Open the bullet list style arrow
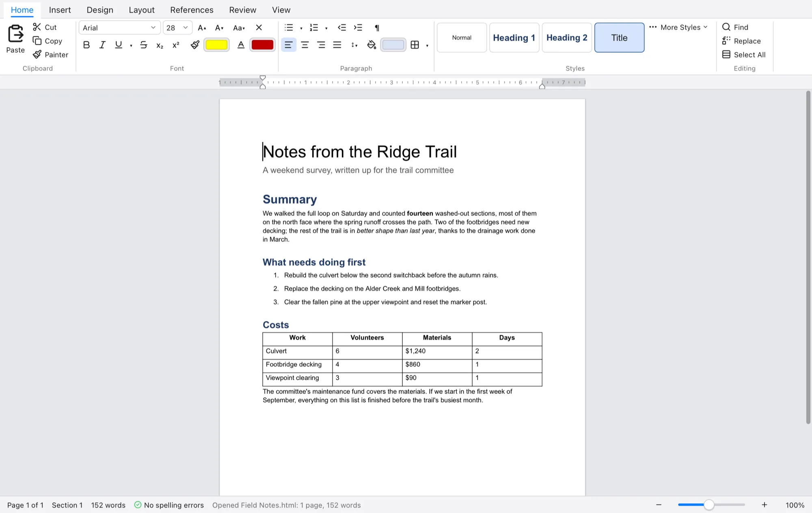 tap(301, 28)
